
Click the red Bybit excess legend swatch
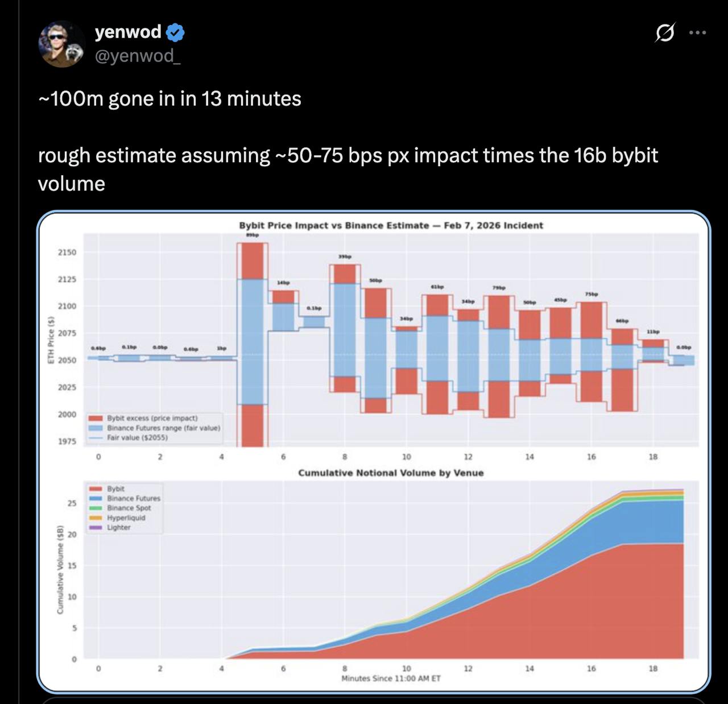(96, 418)
